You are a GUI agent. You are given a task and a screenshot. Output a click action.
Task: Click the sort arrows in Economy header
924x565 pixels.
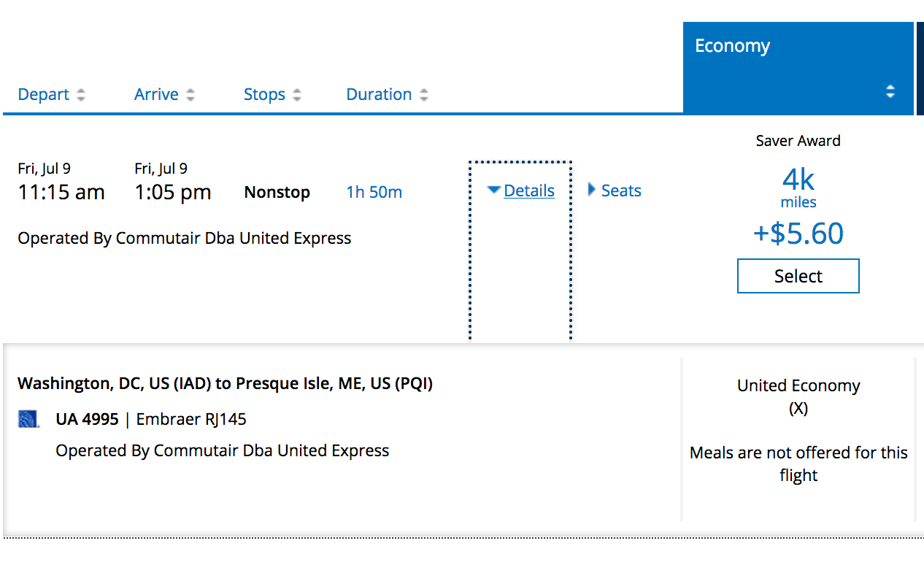pyautogui.click(x=890, y=91)
